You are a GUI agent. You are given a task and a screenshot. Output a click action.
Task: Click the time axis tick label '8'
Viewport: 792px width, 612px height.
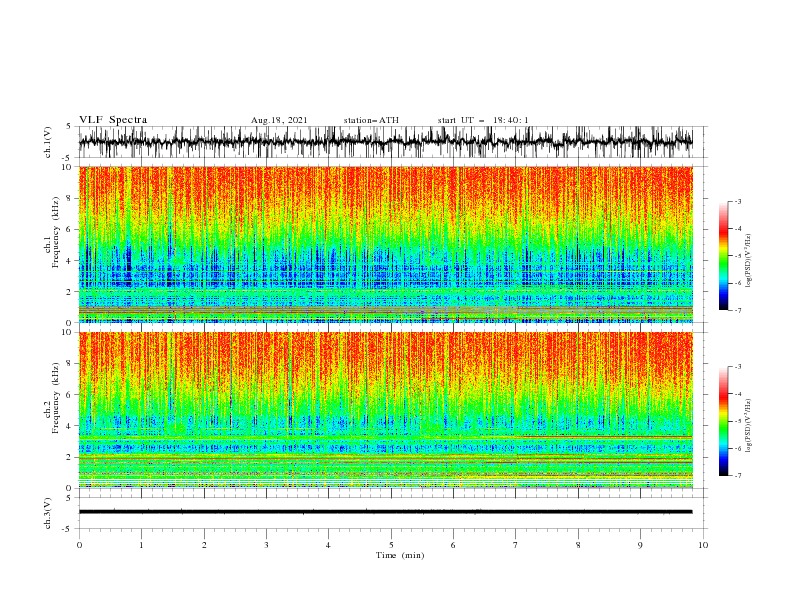(578, 545)
